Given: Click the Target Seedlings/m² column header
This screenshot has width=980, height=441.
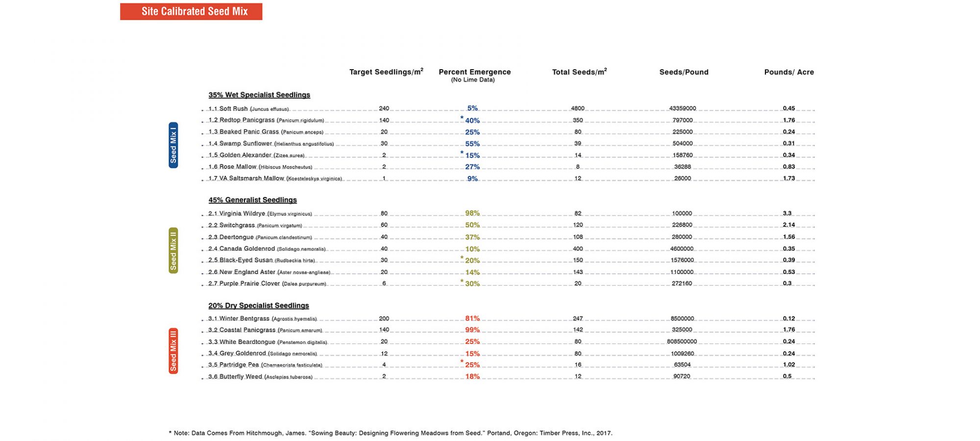Looking at the screenshot, I should tap(386, 72).
